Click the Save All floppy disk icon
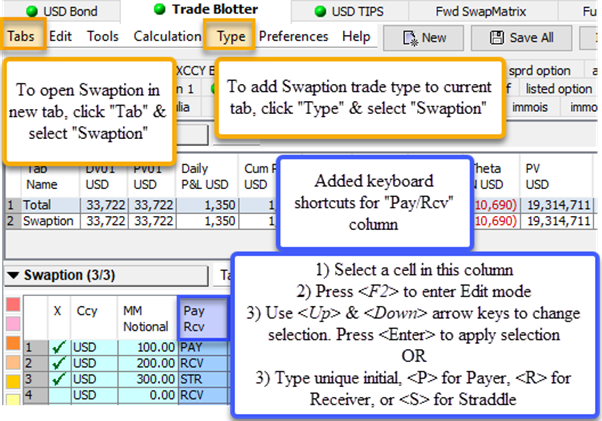 coord(497,38)
